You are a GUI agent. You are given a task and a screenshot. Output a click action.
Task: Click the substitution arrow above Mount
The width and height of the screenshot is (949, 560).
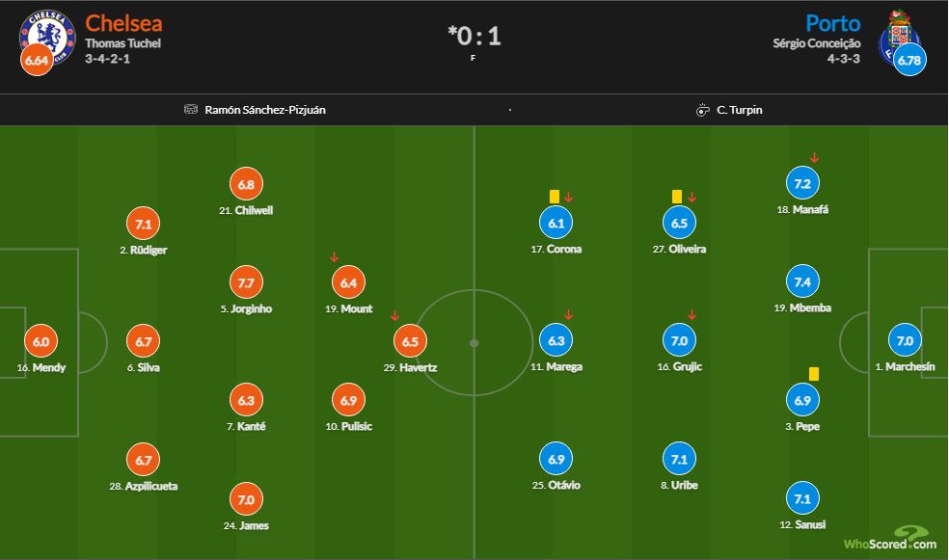[x=334, y=257]
